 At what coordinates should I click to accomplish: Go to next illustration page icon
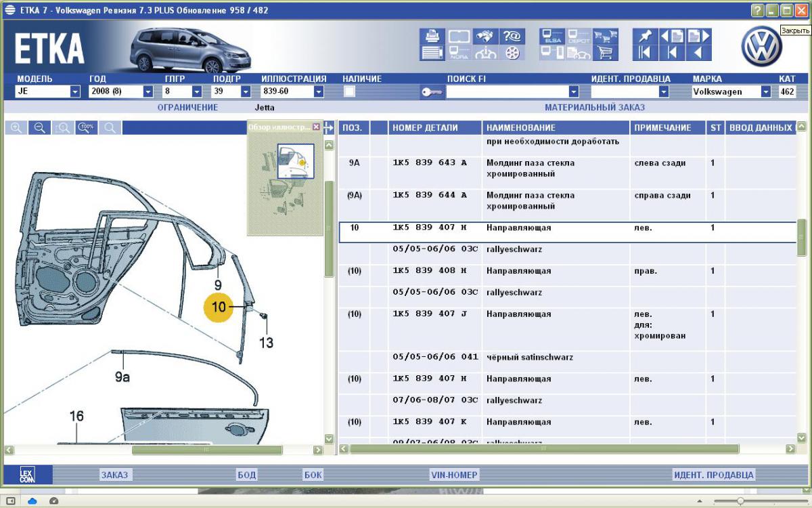click(x=698, y=37)
